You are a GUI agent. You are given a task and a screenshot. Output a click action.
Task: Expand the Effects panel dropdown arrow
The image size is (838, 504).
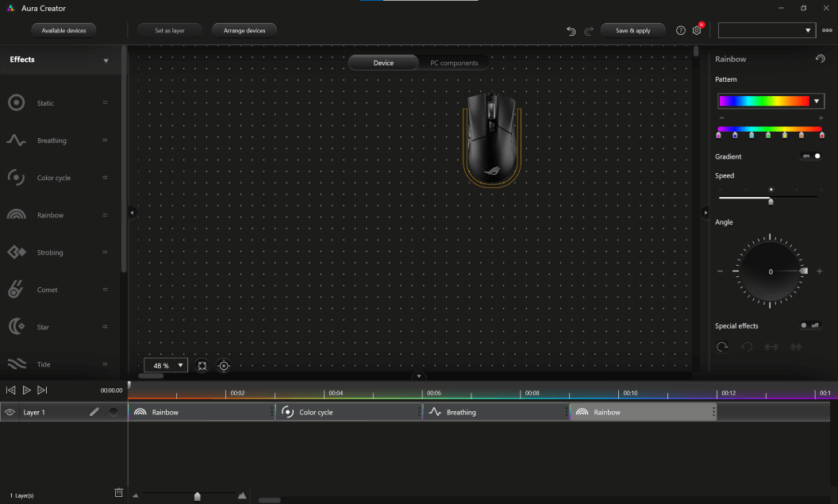tap(106, 60)
